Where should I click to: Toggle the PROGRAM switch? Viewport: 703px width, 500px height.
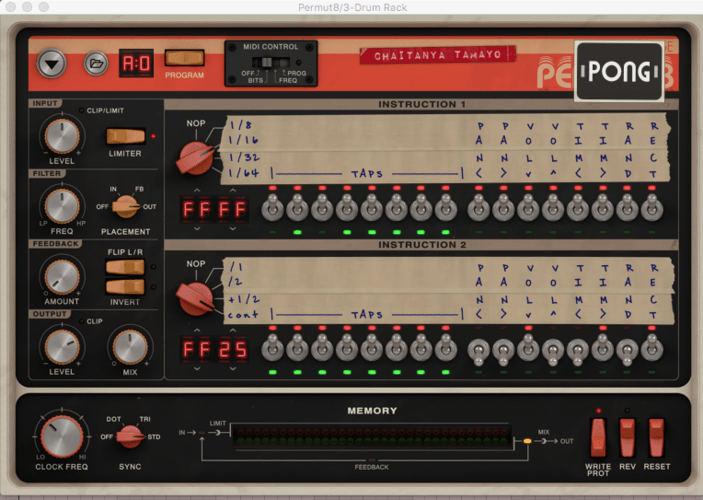click(184, 58)
